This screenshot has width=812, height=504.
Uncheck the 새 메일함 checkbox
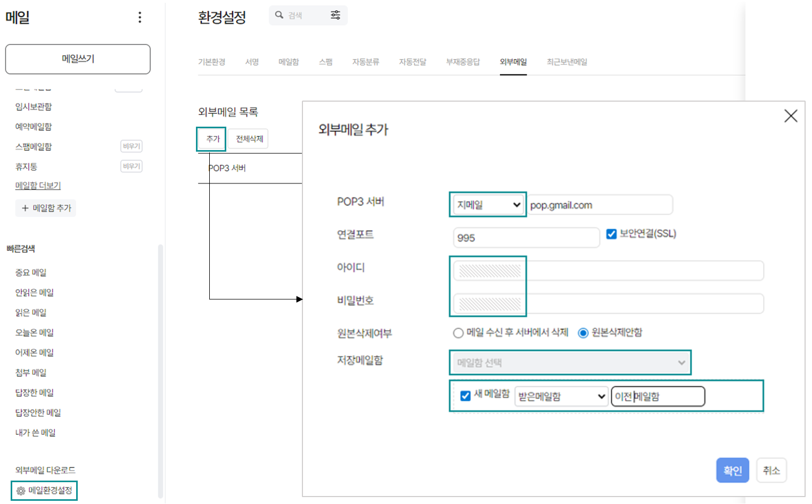pos(465,395)
